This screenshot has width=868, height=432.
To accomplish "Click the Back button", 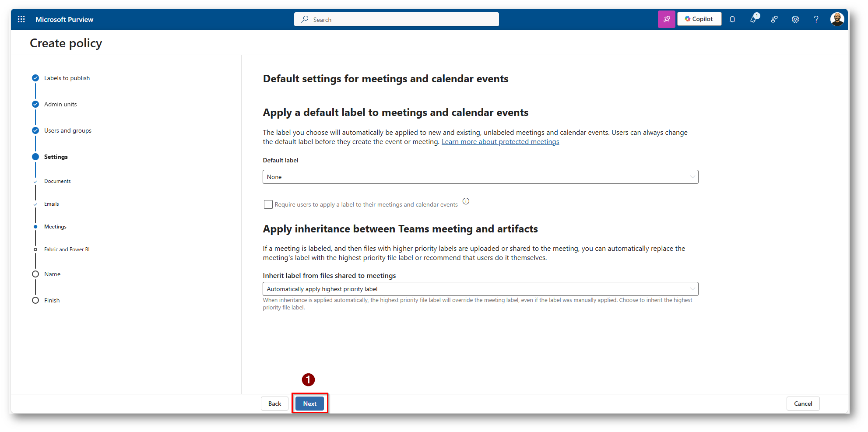I will tap(274, 404).
